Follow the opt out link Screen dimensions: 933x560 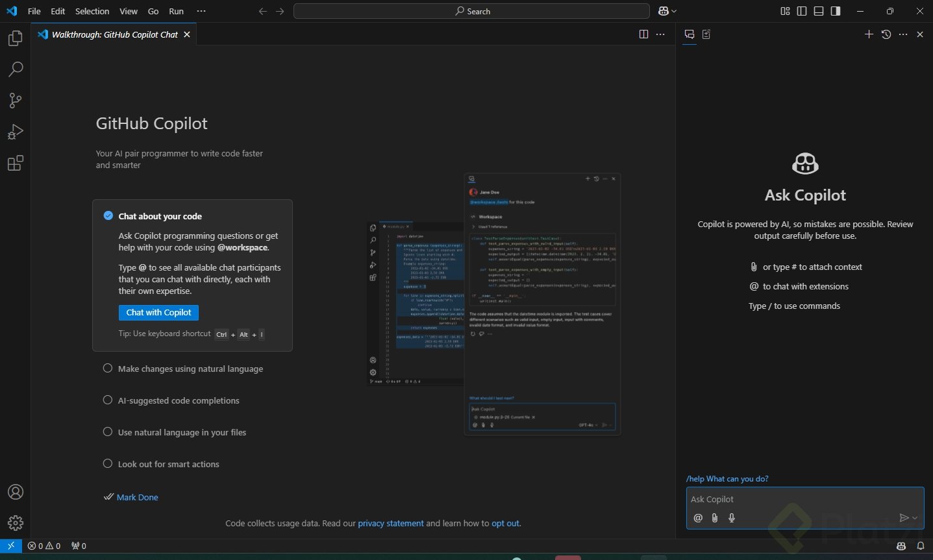(506, 523)
